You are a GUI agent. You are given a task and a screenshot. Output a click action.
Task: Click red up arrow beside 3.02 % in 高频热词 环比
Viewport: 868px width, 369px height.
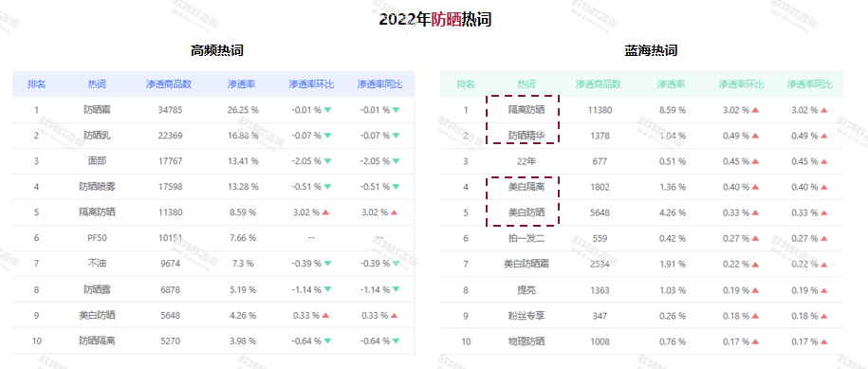pos(325,212)
